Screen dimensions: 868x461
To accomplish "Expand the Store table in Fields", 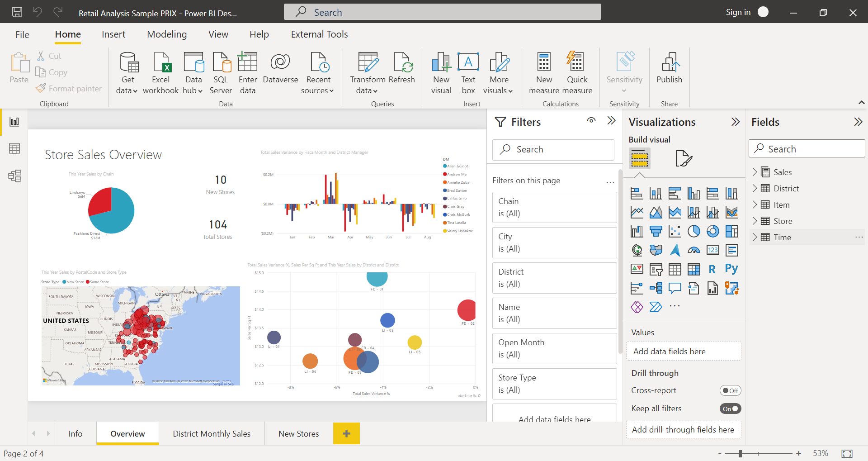I will pos(755,221).
